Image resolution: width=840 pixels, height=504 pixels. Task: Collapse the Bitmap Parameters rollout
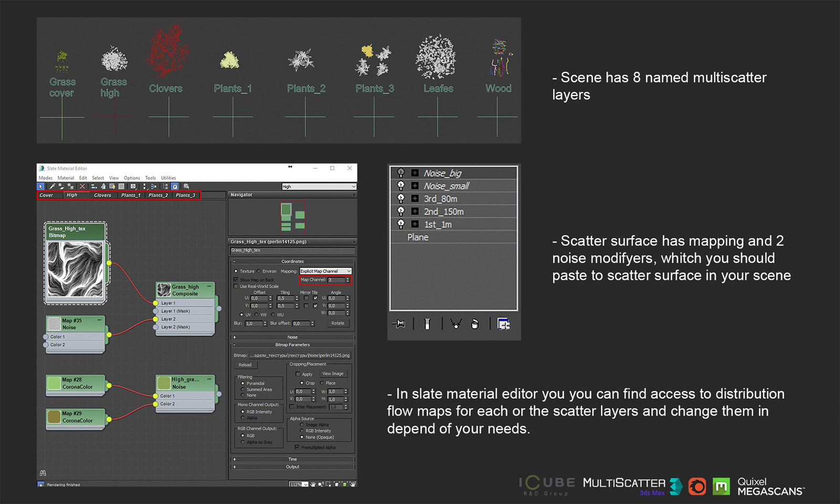[x=292, y=345]
